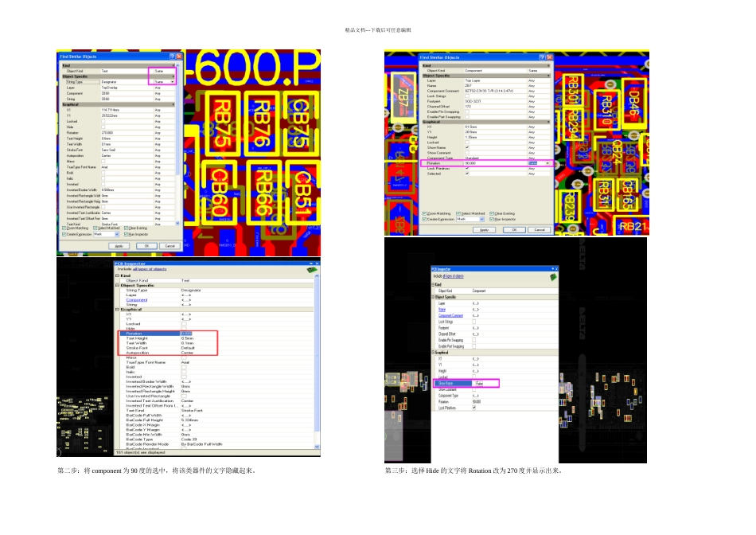Click Footprint SOD-323T value in Component-kind dialog
The image size is (756, 535).
coord(473,101)
